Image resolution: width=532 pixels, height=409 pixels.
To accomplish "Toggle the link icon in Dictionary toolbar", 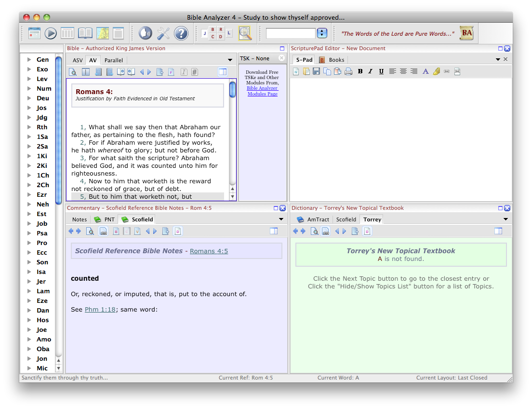I will (325, 232).
